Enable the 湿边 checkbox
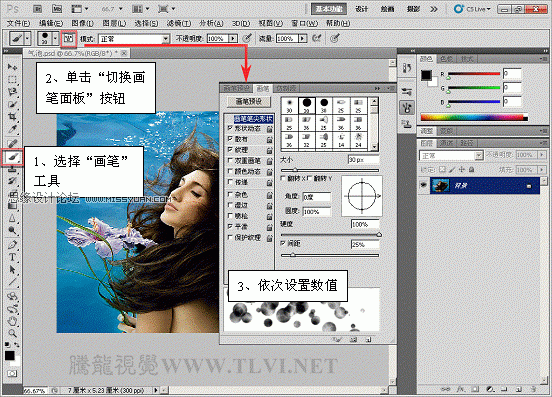 pyautogui.click(x=230, y=205)
